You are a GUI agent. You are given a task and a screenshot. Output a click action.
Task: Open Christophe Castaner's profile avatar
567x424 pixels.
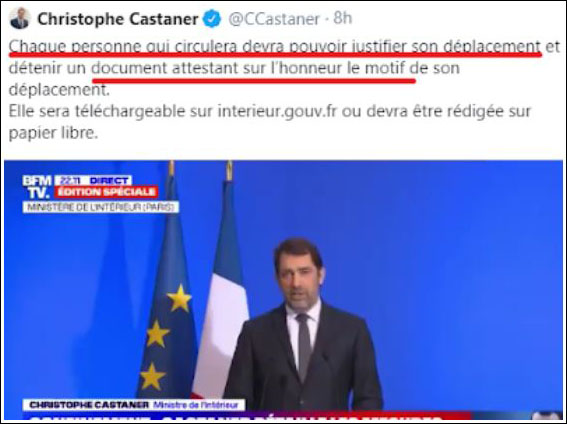20,18
